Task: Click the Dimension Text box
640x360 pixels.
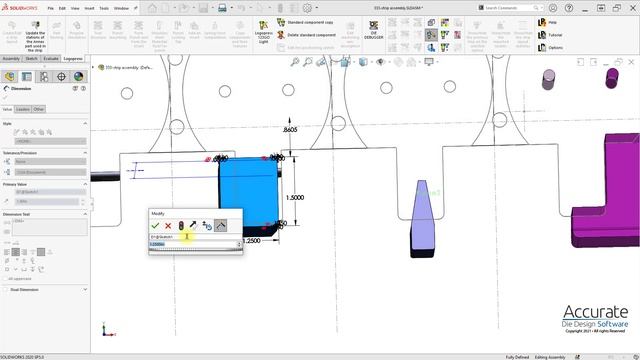Action: click(x=49, y=227)
